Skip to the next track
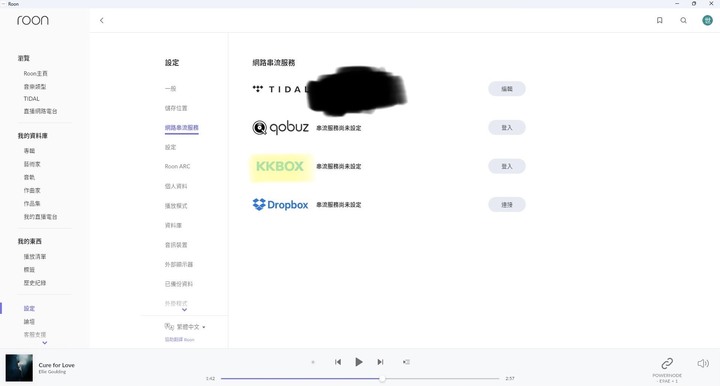 380,362
